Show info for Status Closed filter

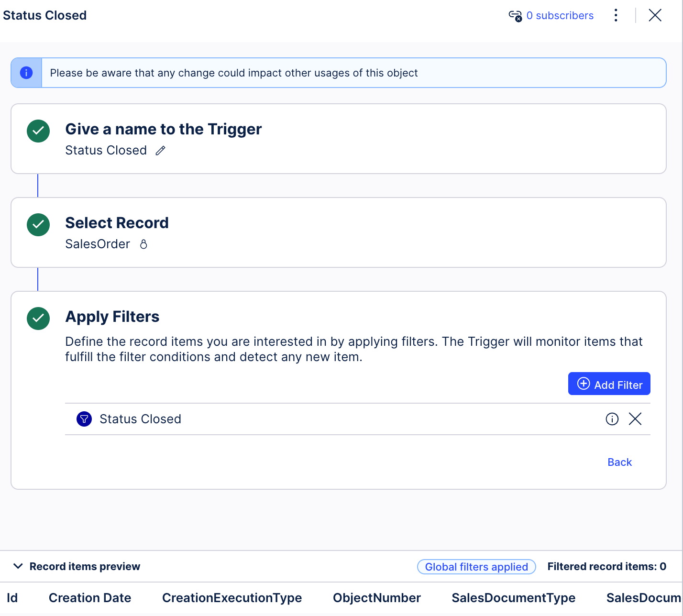pos(612,419)
